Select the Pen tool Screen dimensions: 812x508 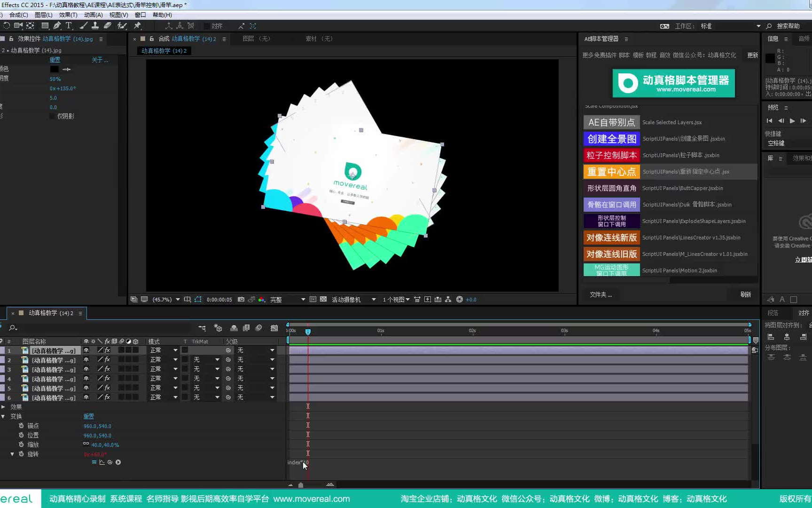[57, 26]
